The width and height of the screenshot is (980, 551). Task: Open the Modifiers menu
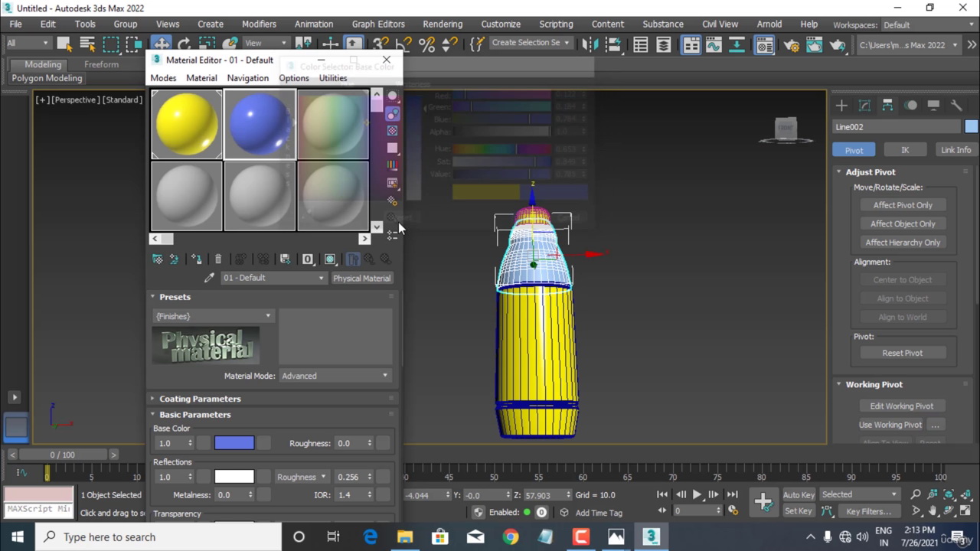coord(259,24)
